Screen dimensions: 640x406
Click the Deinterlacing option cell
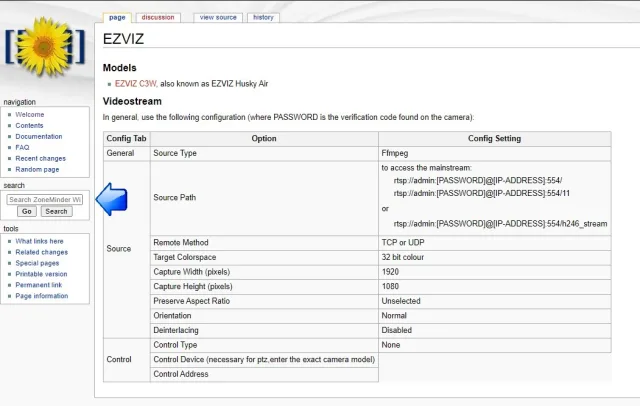(264, 331)
